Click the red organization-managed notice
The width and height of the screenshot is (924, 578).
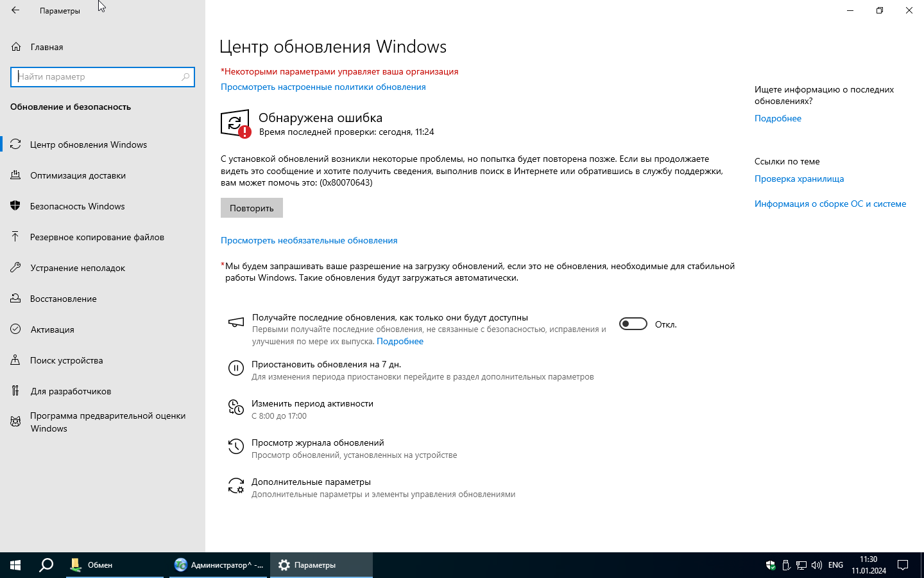[339, 71]
